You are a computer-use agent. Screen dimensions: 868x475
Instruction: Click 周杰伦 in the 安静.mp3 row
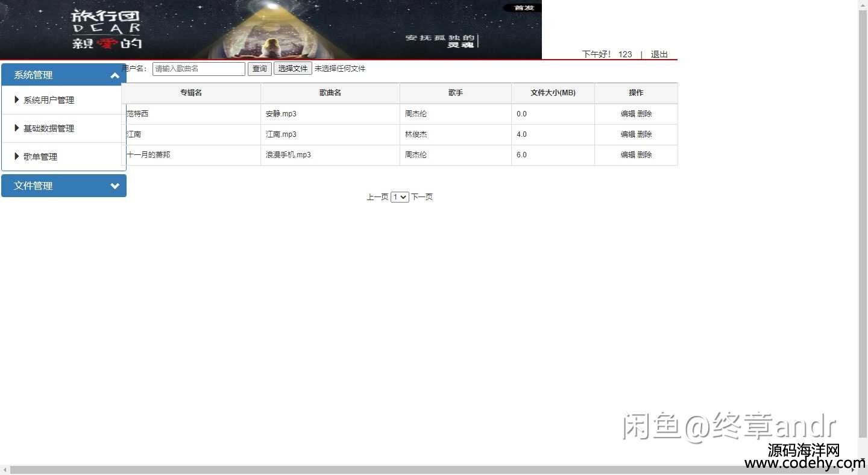point(416,114)
